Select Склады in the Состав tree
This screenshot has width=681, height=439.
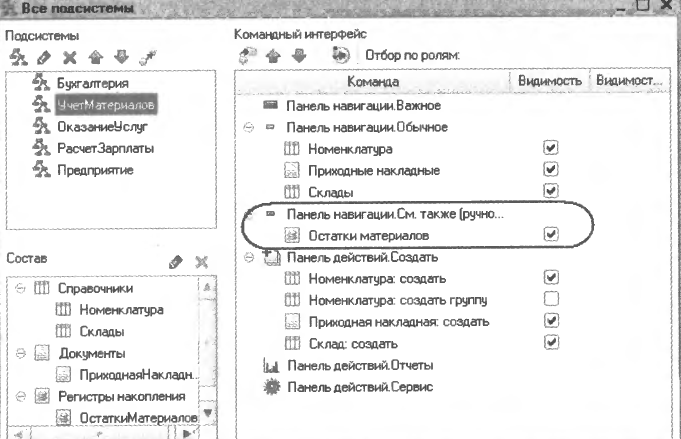coord(102,332)
